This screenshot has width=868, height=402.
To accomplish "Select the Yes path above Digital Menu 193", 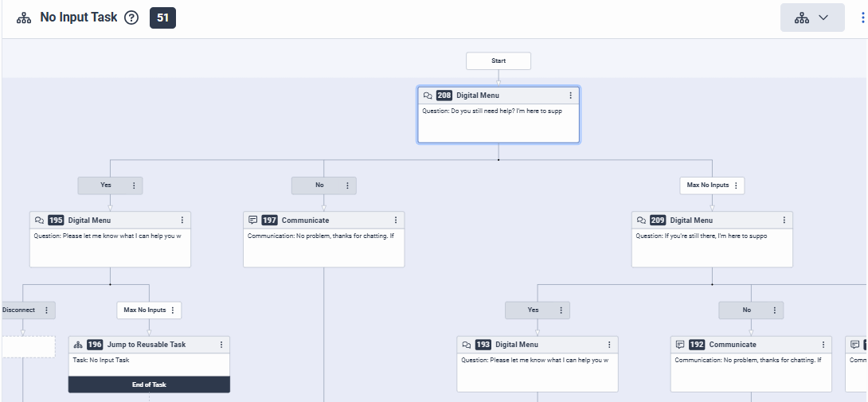I will click(532, 310).
